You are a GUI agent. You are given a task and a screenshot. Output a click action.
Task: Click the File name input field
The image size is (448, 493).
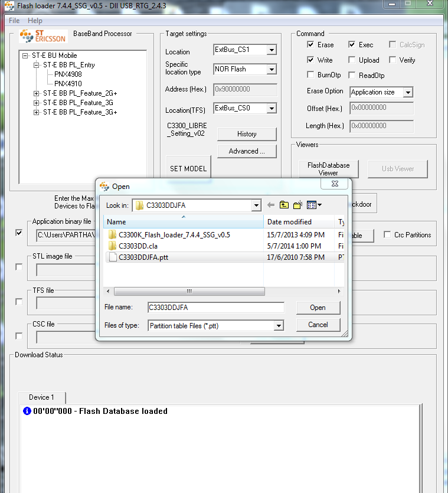coord(216,308)
